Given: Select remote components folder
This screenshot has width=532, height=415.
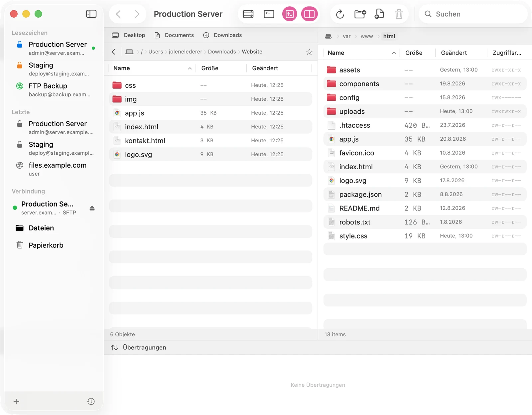Looking at the screenshot, I should pyautogui.click(x=425, y=84).
